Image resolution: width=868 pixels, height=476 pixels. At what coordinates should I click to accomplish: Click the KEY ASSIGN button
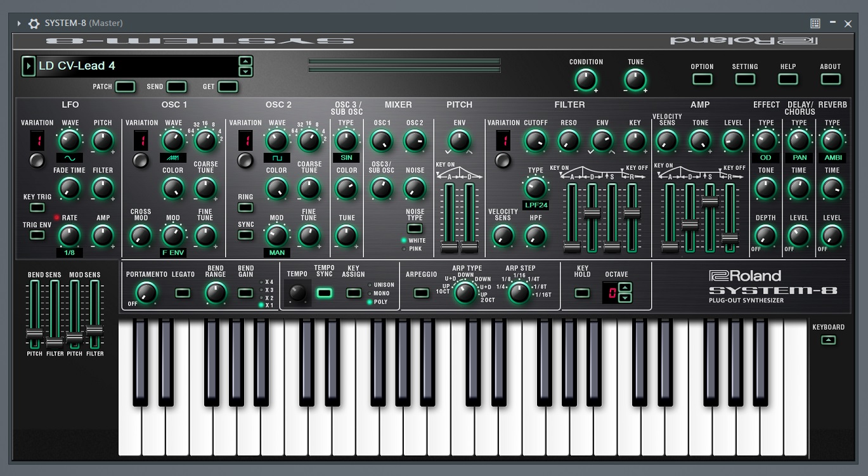point(353,293)
